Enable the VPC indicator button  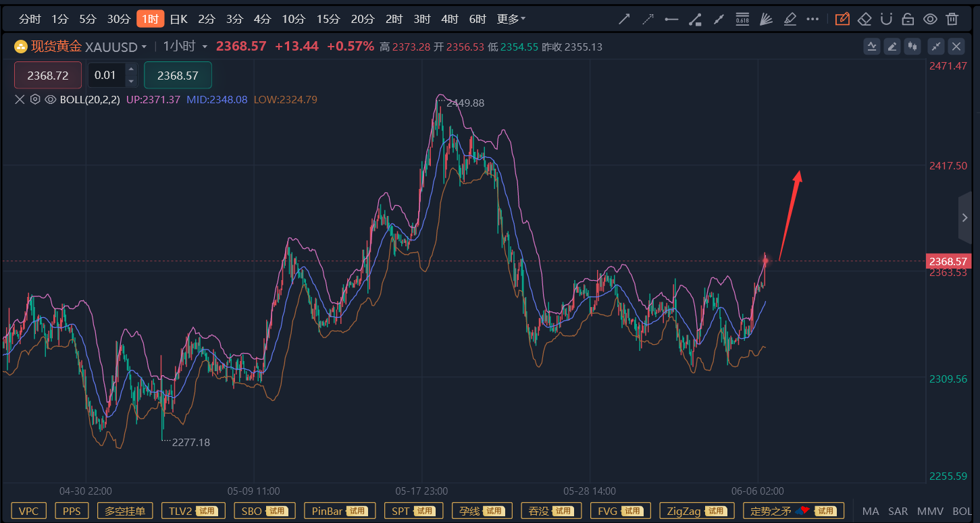pos(29,511)
